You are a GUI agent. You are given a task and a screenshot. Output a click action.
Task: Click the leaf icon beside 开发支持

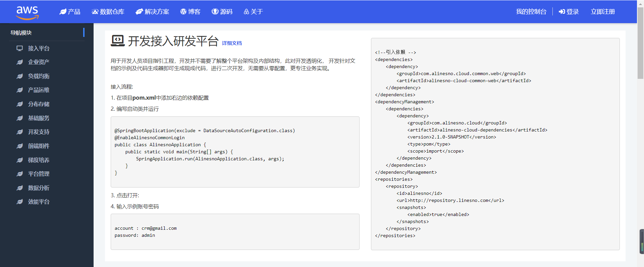coord(20,132)
